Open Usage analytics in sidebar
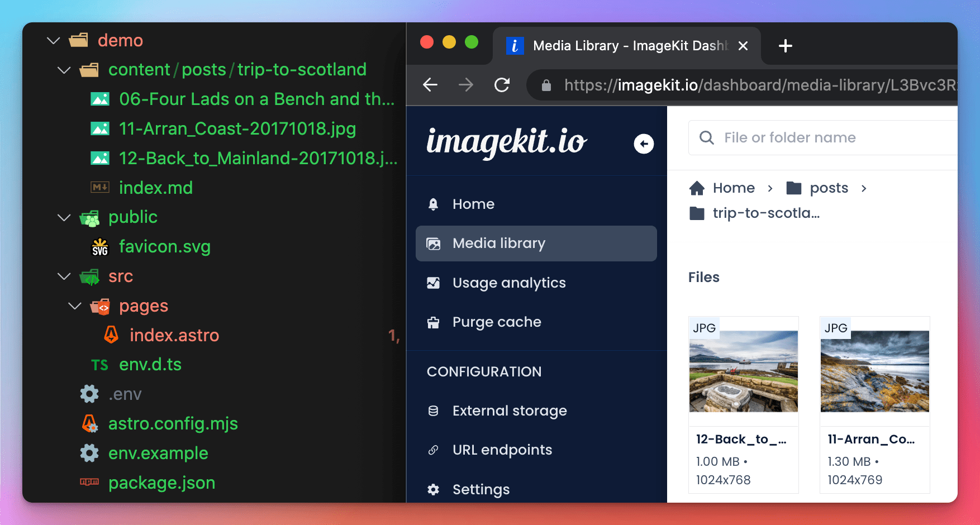The image size is (980, 525). (x=536, y=283)
